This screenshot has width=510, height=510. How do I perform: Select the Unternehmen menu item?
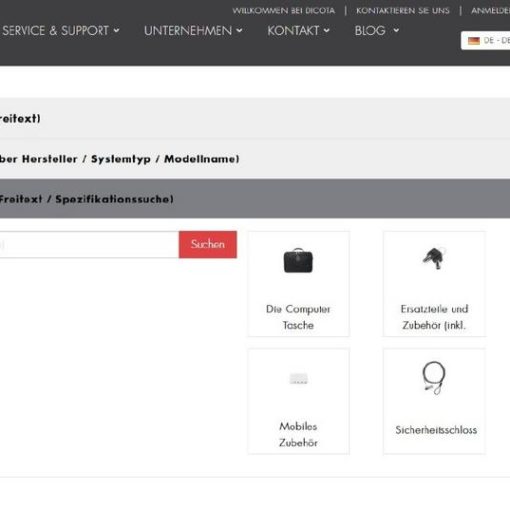[x=188, y=31]
